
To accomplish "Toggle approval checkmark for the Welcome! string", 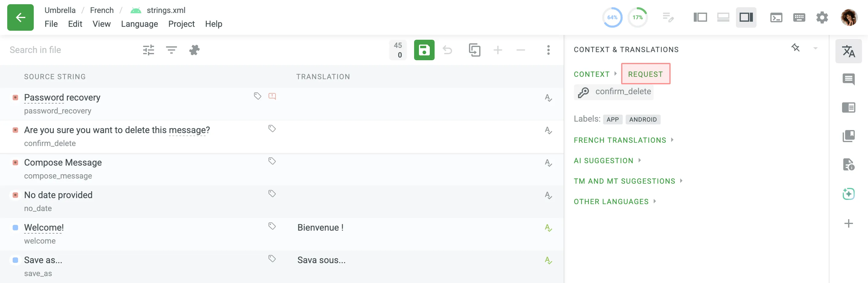I will [x=548, y=228].
